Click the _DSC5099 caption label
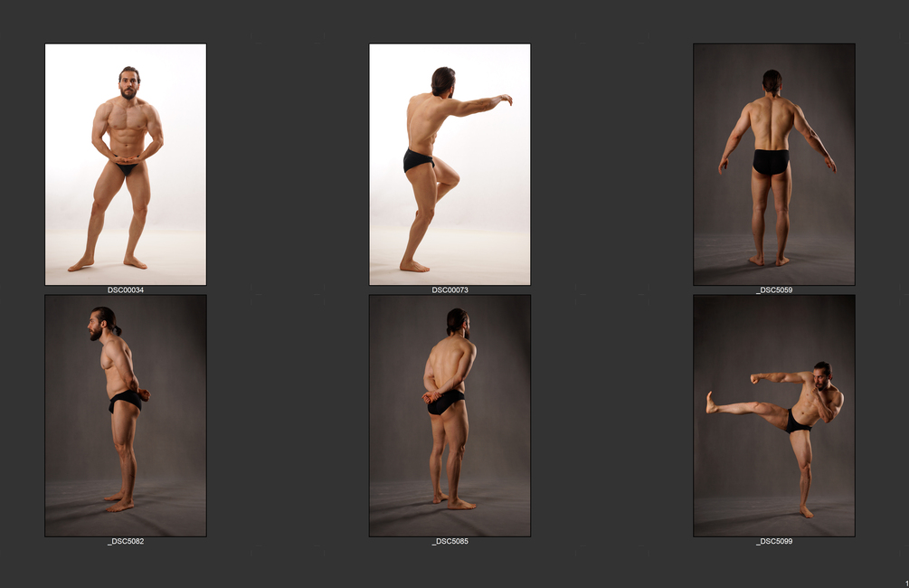Screen dimensions: 909x588 (774, 541)
